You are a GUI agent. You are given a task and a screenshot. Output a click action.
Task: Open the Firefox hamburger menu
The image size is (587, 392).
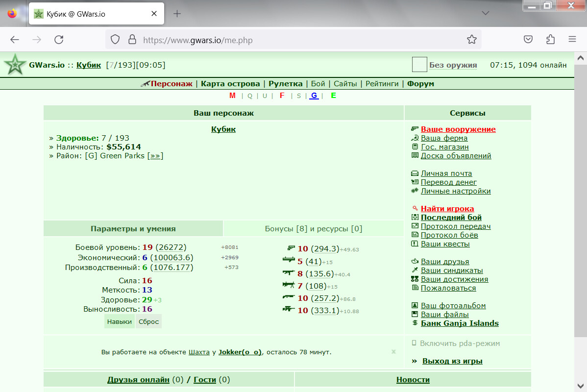click(x=572, y=39)
